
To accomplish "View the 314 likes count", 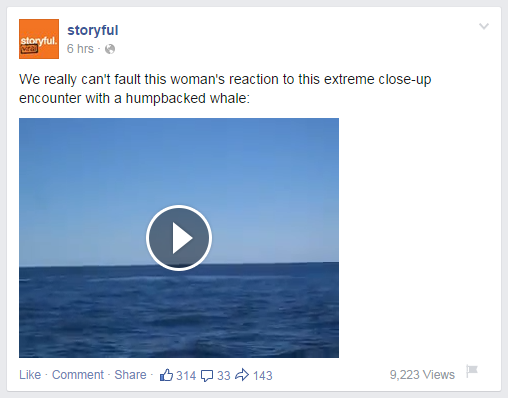I will coord(186,376).
